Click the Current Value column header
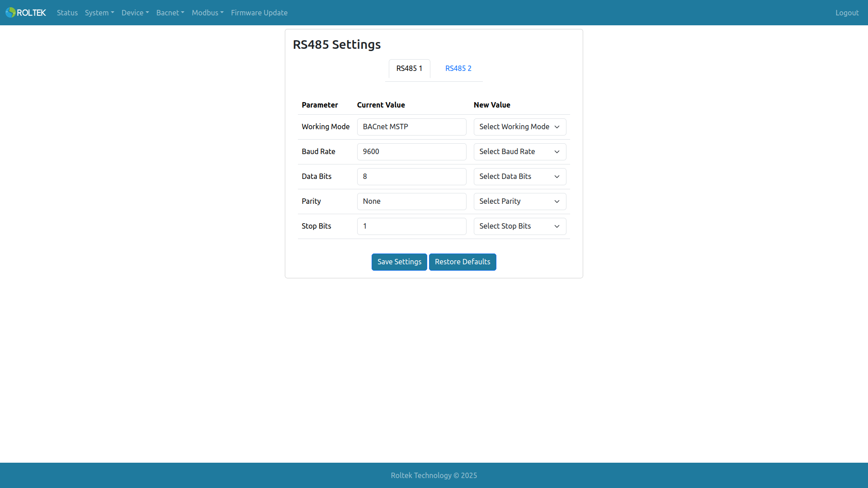 click(381, 105)
